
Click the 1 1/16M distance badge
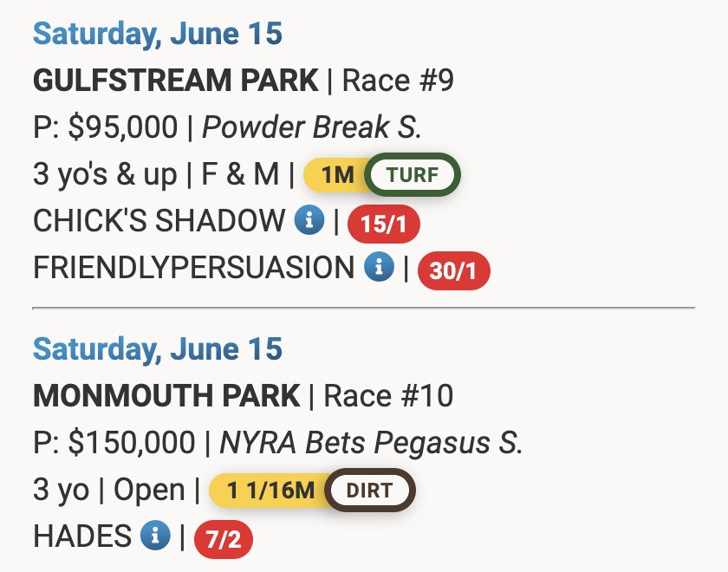pyautogui.click(x=270, y=491)
